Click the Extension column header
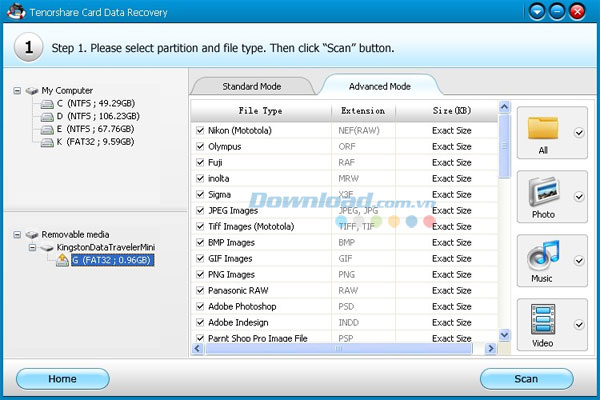Image resolution: width=600 pixels, height=400 pixels. 363,111
